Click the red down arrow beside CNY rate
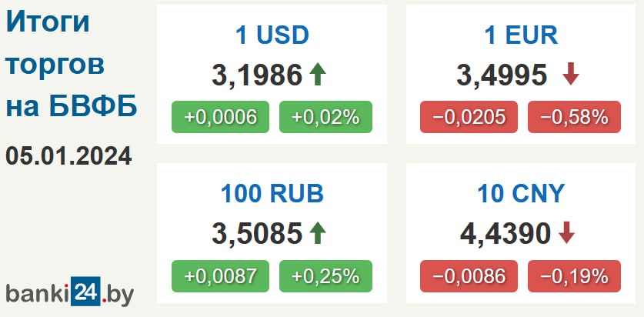Viewport: 644px width, 317px height. pos(567,233)
